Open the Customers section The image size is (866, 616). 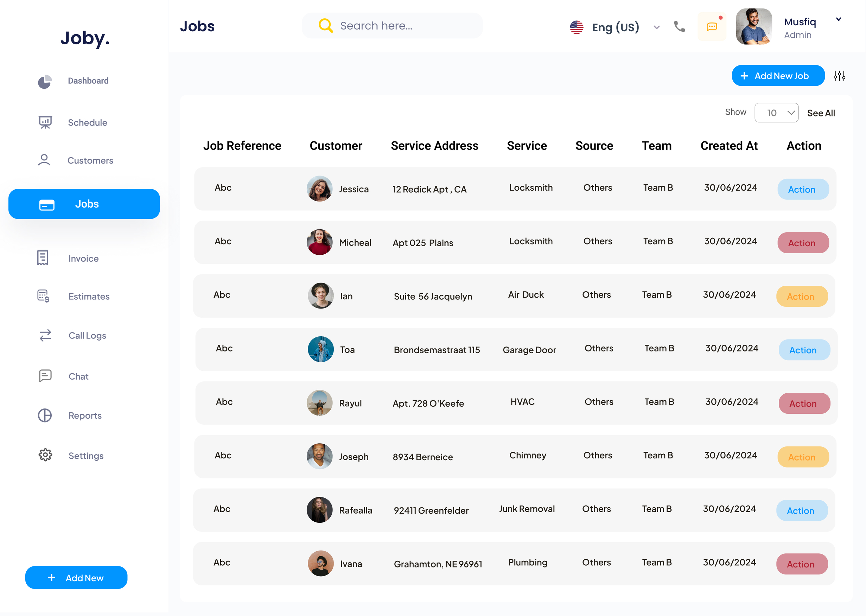tap(90, 160)
